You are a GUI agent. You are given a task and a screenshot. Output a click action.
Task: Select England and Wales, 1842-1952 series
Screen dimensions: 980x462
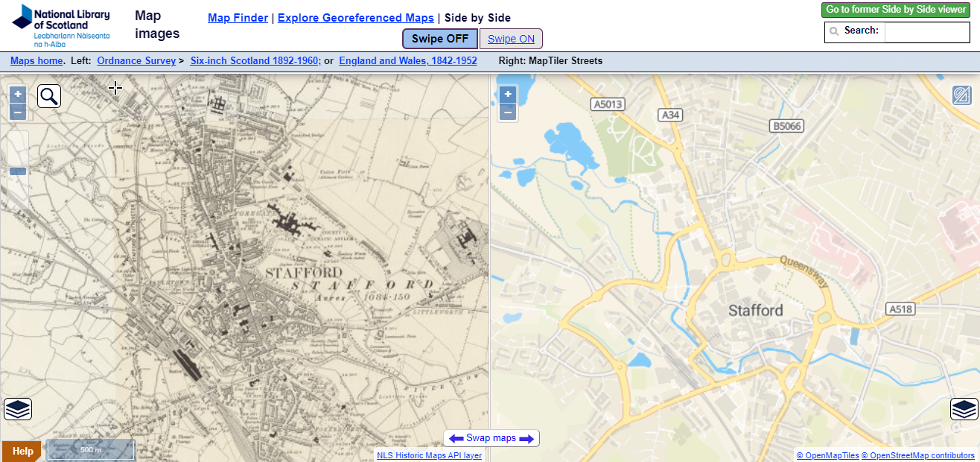coord(407,60)
